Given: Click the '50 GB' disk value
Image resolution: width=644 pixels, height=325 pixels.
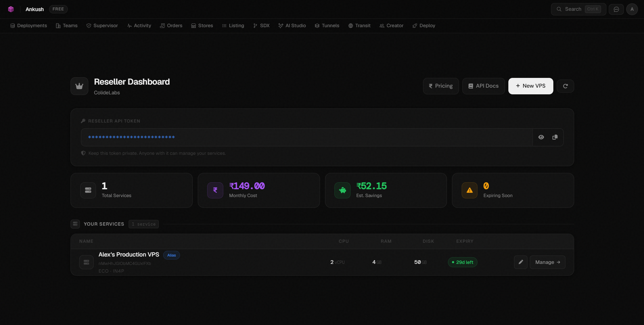Looking at the screenshot, I should (420, 262).
